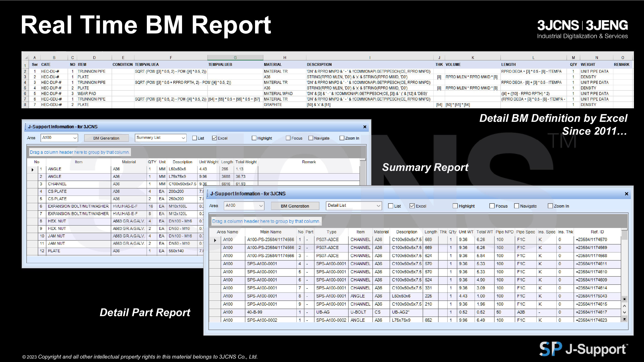644x362 pixels.
Task: Select CHANNEL row 3 in Summary List
Action: tap(193, 184)
